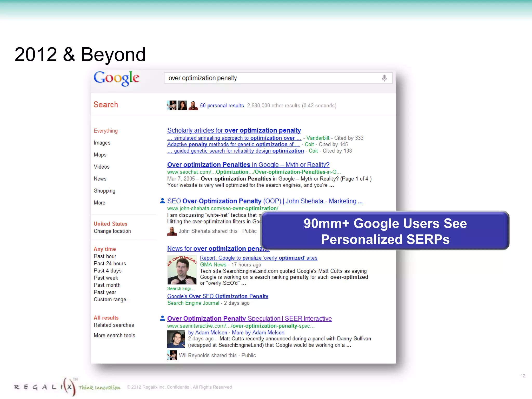
Task: Open Over optimization Penalties Myth or Reality result
Action: pos(248,165)
